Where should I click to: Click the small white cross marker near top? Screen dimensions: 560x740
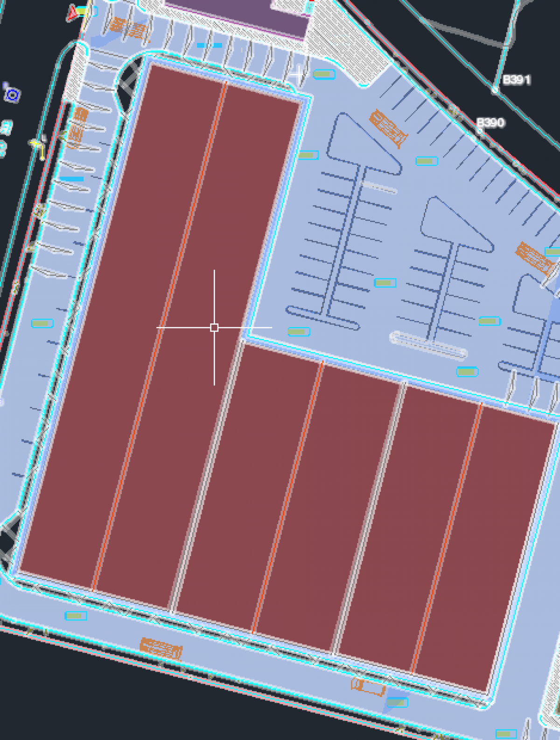pyautogui.click(x=297, y=74)
